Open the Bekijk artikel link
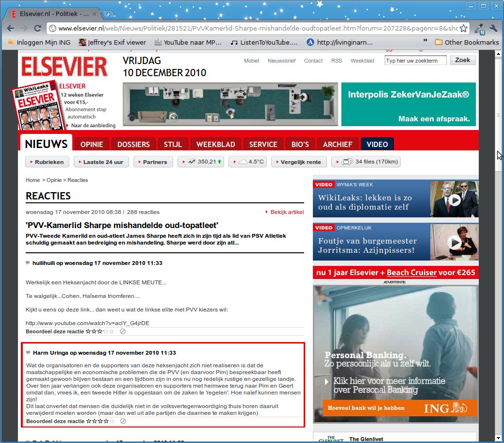 click(287, 212)
